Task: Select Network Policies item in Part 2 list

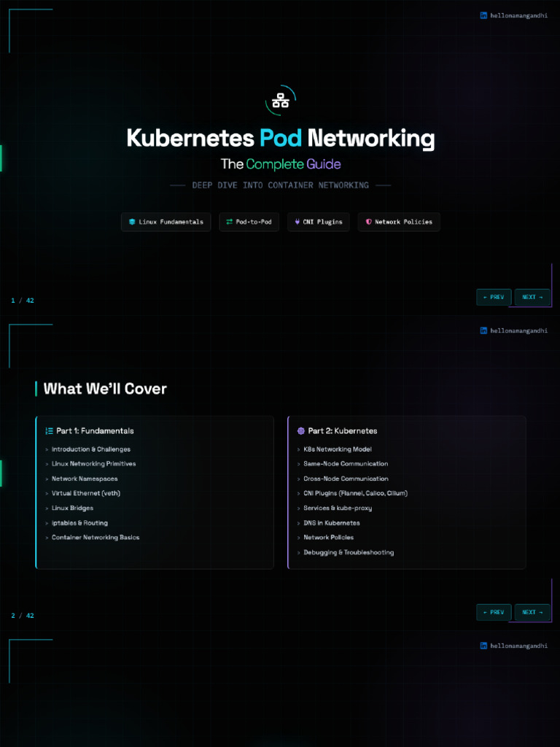Action: [x=329, y=538]
